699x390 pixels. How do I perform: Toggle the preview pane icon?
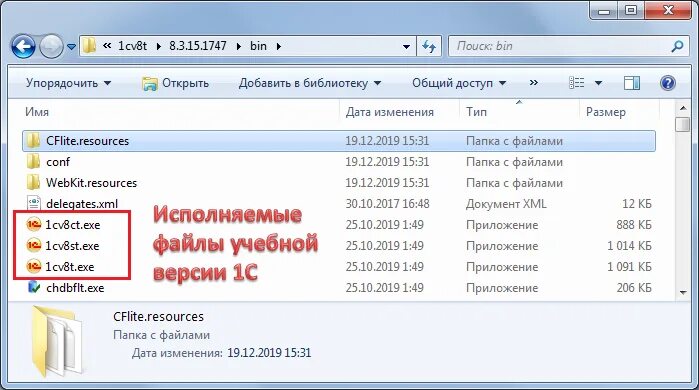pos(632,83)
